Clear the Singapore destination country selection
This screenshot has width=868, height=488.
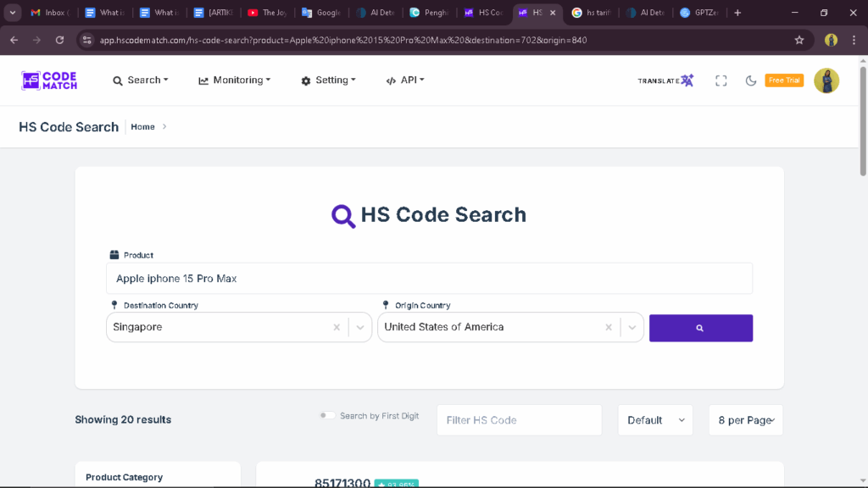click(x=337, y=327)
